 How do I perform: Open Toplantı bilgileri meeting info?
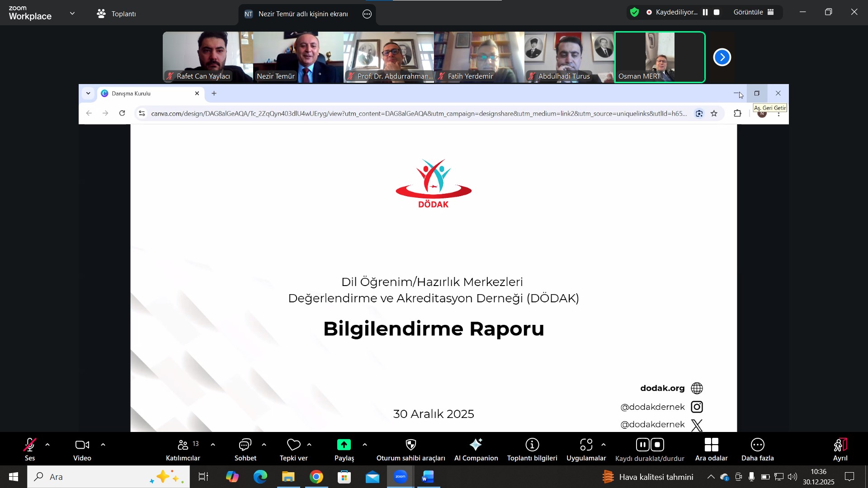click(x=532, y=450)
